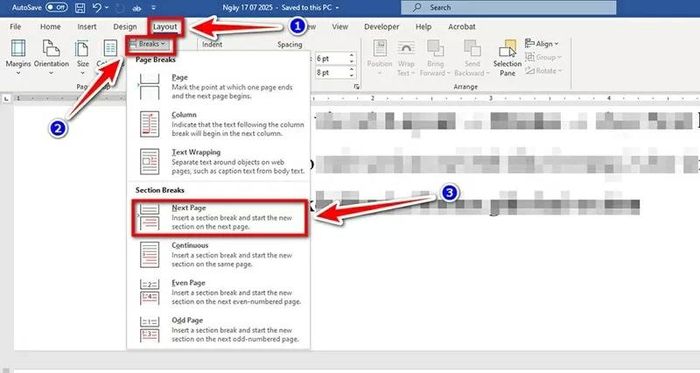Image resolution: width=700 pixels, height=373 pixels.
Task: Switch to the Layout tab
Action: coord(165,27)
